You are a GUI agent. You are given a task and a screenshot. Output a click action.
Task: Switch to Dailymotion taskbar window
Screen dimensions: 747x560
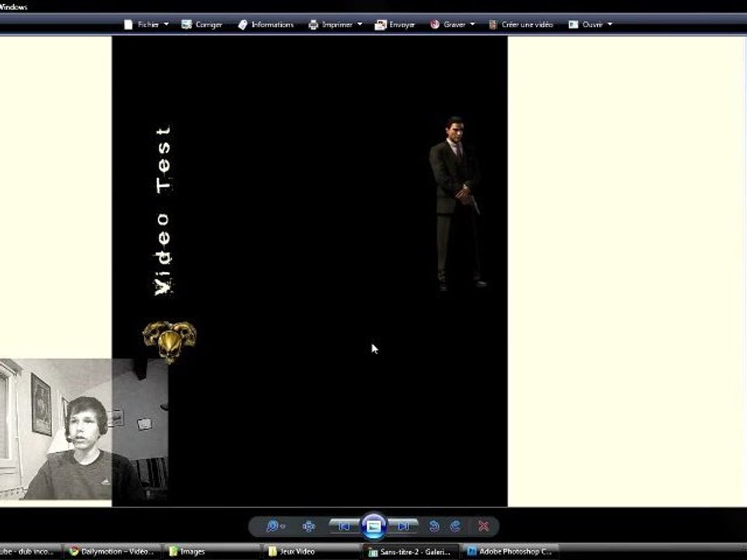pyautogui.click(x=112, y=551)
